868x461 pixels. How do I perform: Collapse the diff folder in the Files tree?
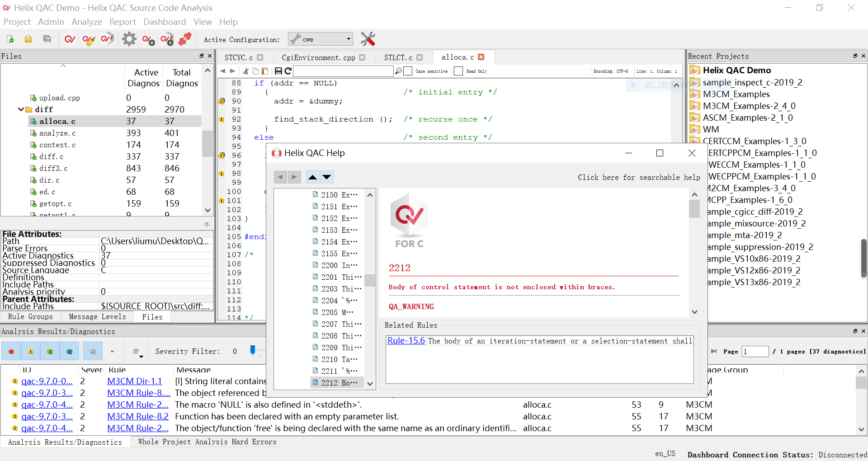point(21,109)
